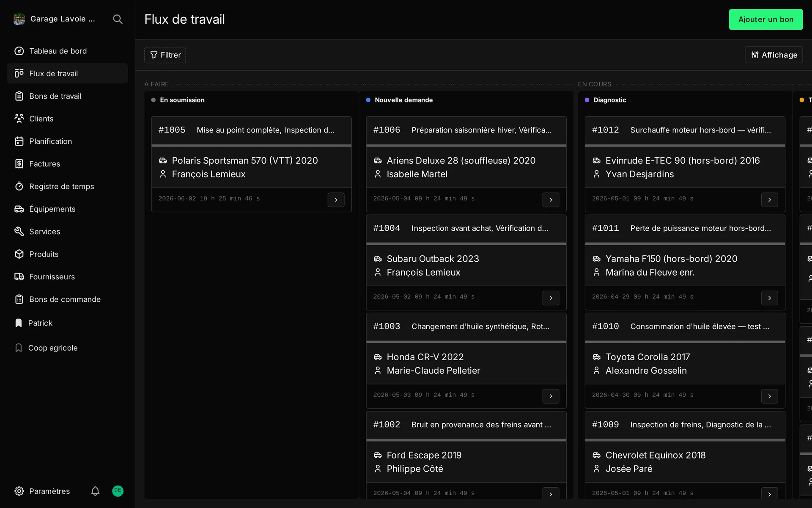Open work order #1004 with its arrow button
This screenshot has height=508, width=812.
pos(551,298)
